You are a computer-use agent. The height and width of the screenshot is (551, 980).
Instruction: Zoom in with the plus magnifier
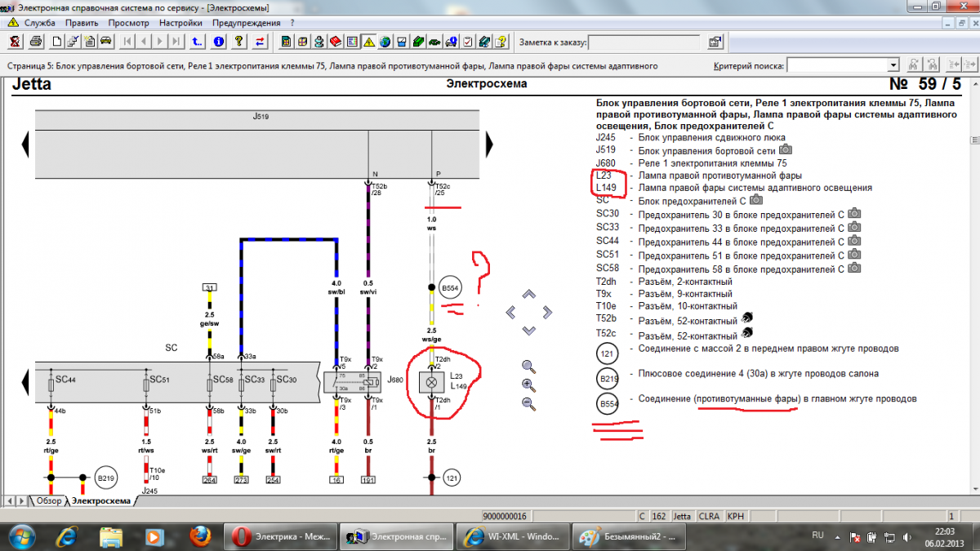[528, 384]
